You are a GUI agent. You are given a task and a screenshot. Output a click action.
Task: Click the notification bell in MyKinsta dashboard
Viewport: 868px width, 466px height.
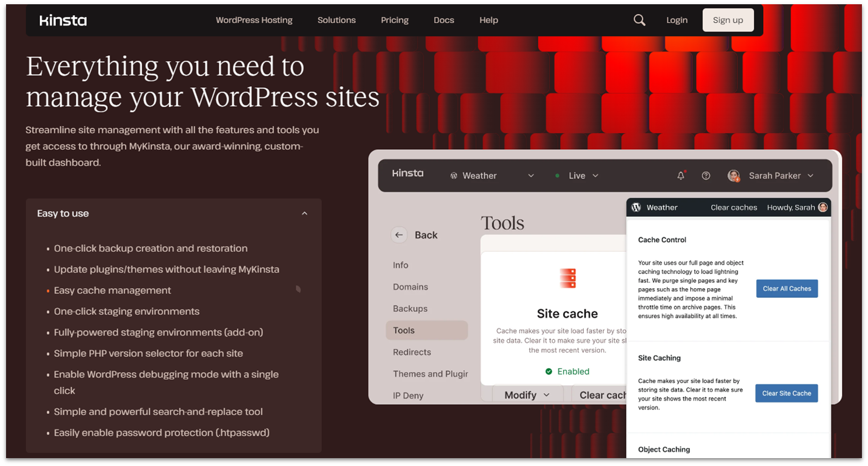pyautogui.click(x=681, y=175)
